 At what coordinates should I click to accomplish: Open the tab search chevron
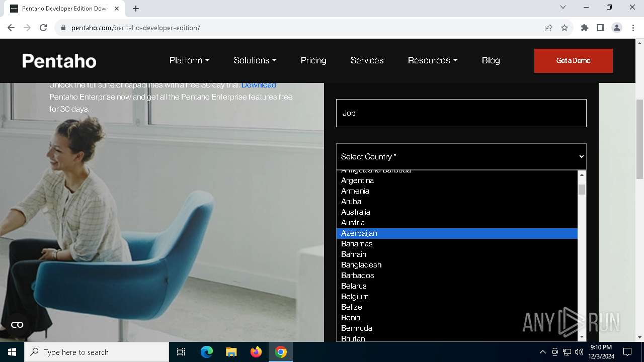point(563,7)
